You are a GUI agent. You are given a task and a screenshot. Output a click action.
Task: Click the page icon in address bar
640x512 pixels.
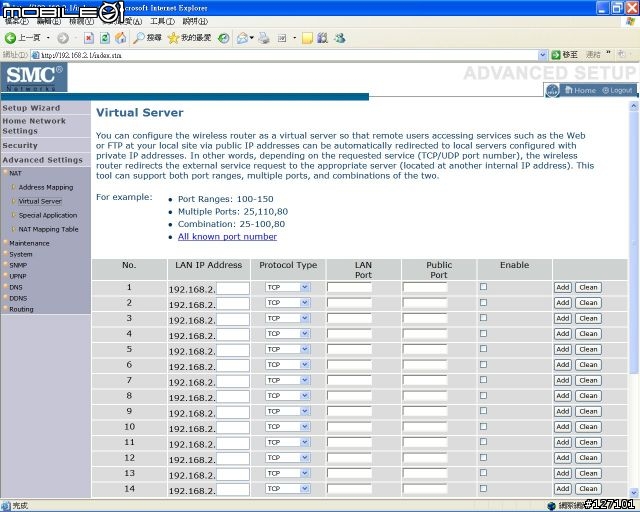pyautogui.click(x=36, y=55)
